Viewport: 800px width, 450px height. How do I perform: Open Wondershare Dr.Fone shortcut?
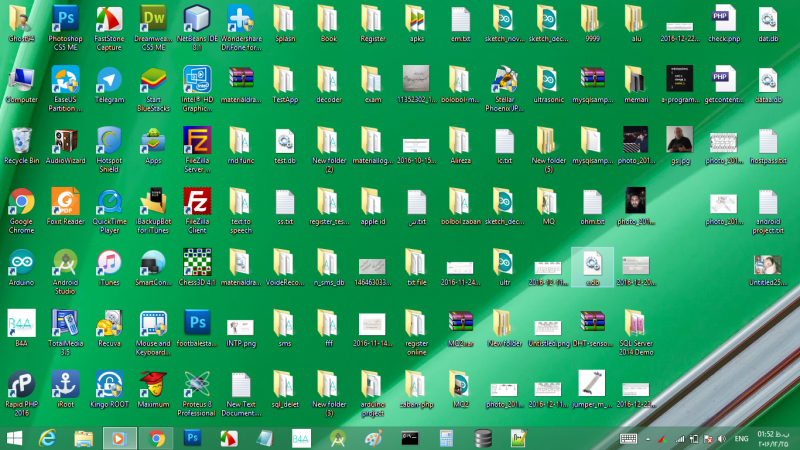[241, 28]
